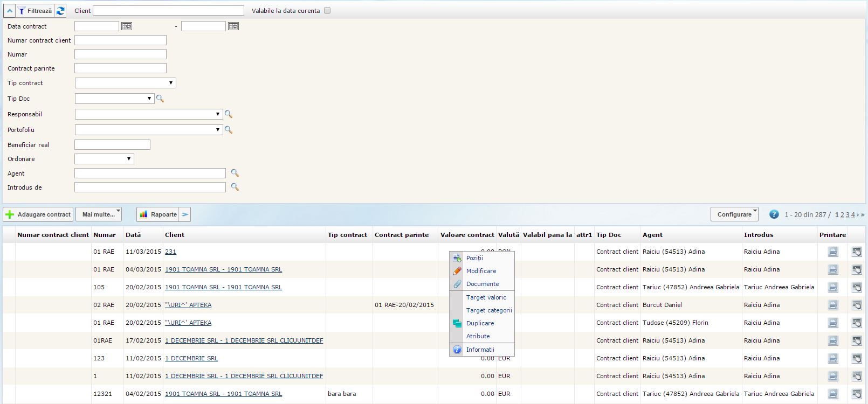Click the refresh icon next to Filtrează
The image size is (868, 404).
pos(60,11)
